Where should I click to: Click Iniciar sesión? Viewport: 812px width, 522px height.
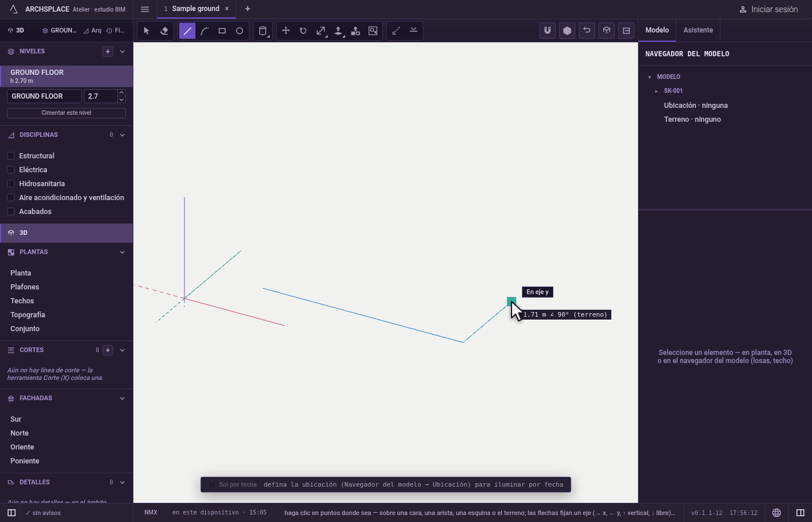coord(768,9)
